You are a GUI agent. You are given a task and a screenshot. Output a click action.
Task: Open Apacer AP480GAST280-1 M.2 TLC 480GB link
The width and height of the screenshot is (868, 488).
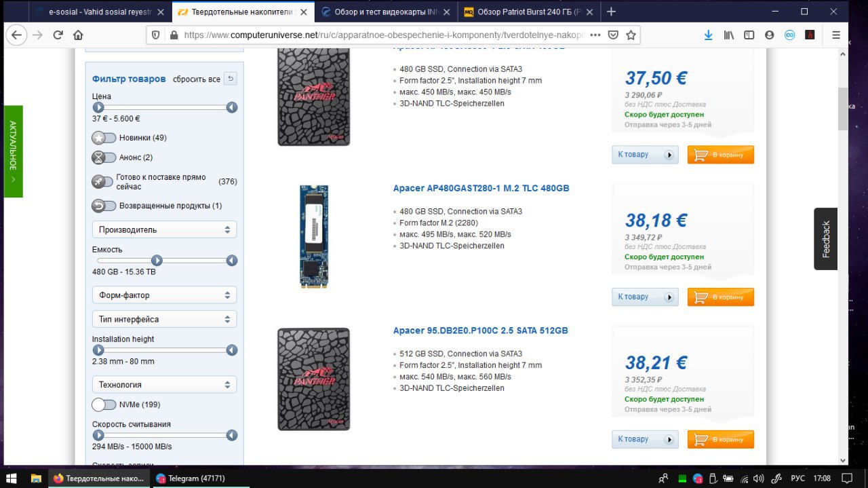click(481, 188)
